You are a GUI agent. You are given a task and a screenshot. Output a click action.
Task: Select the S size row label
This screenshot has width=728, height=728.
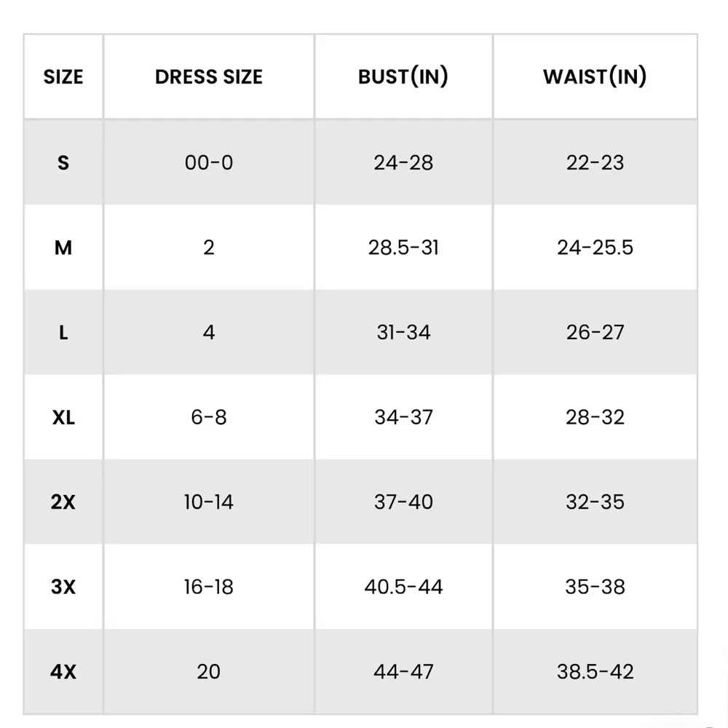coord(63,162)
